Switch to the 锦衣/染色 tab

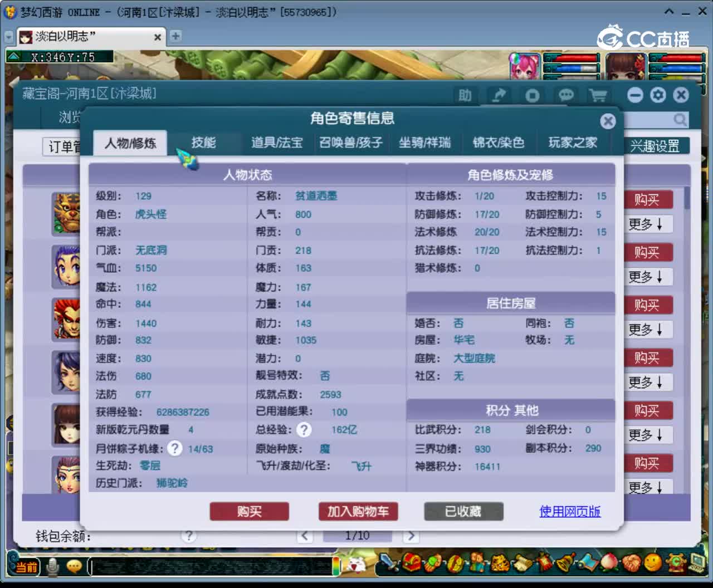(x=499, y=143)
